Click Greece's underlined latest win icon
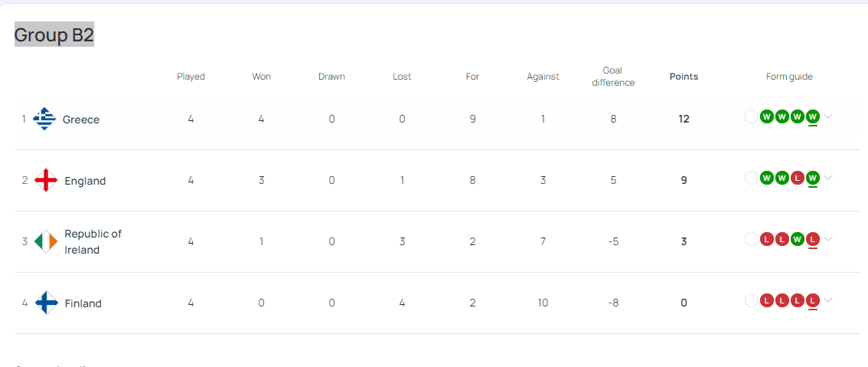Viewport: 868px width, 367px height. (813, 116)
